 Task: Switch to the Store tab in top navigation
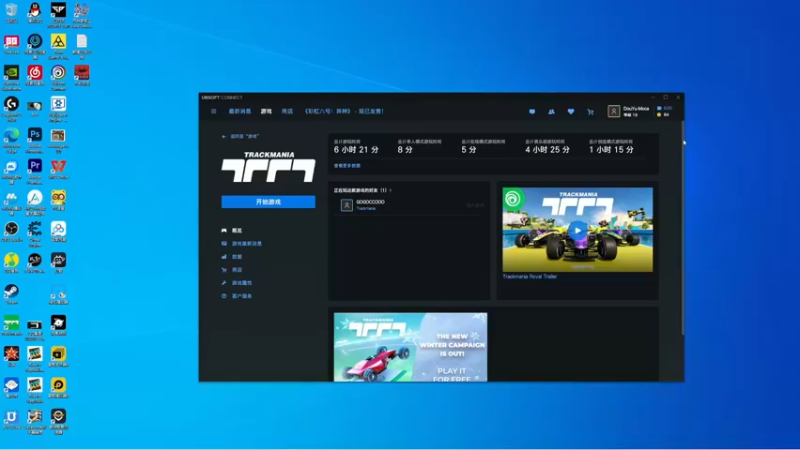click(x=287, y=111)
